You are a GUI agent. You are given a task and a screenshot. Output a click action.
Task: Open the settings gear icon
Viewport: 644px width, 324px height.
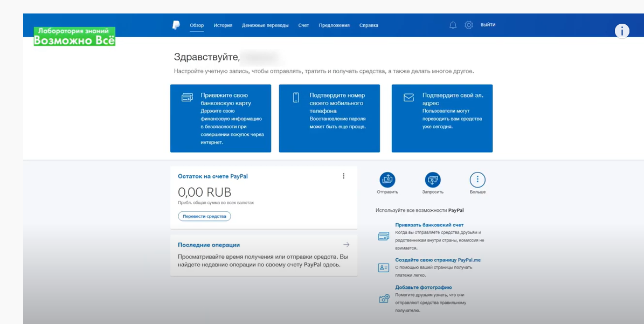[469, 25]
